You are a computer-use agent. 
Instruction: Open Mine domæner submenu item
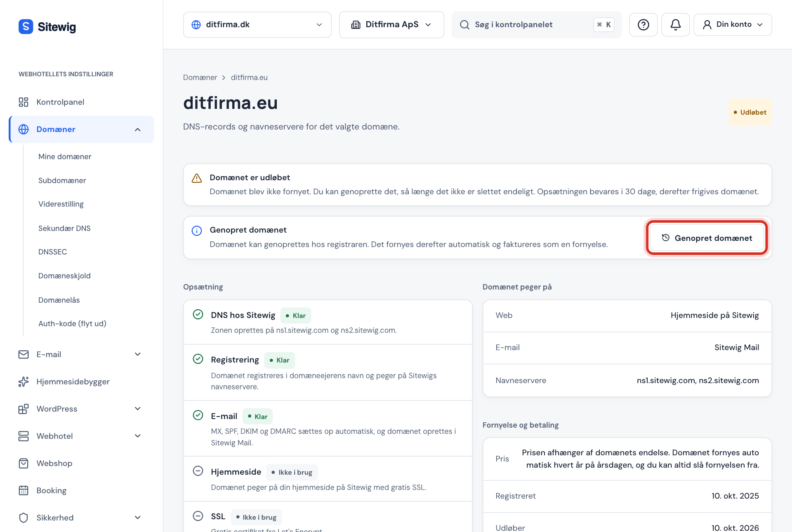pos(65,157)
